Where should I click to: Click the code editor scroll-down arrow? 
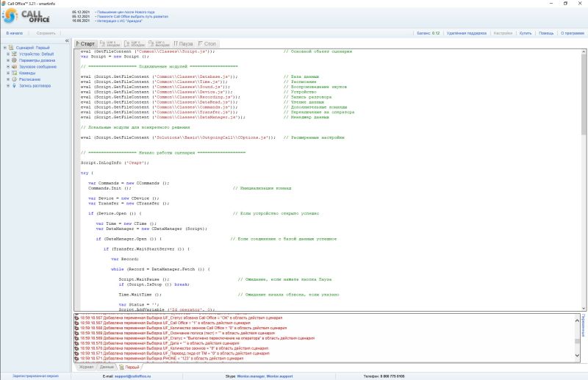point(584,309)
